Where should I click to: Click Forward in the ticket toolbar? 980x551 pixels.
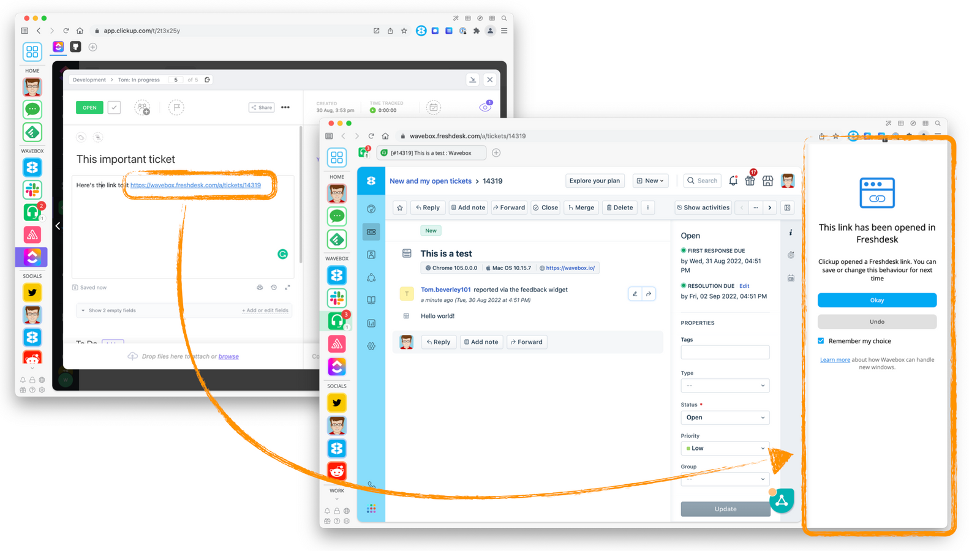click(x=509, y=208)
